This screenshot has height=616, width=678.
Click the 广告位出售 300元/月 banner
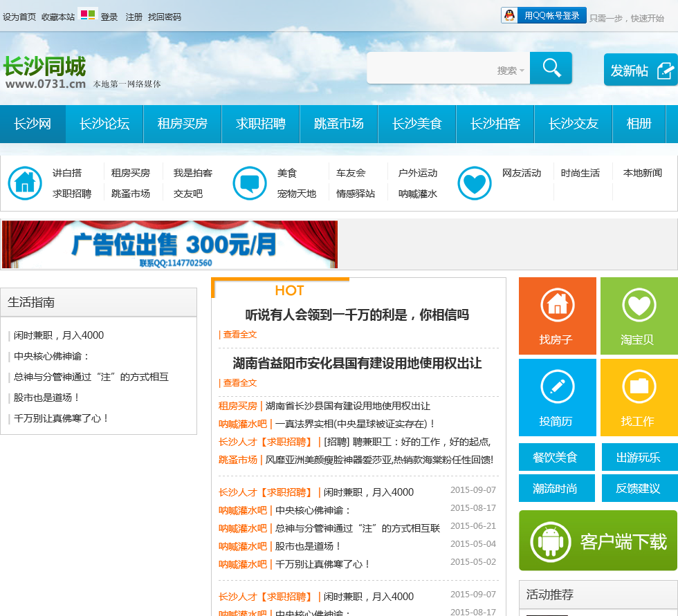[169, 244]
